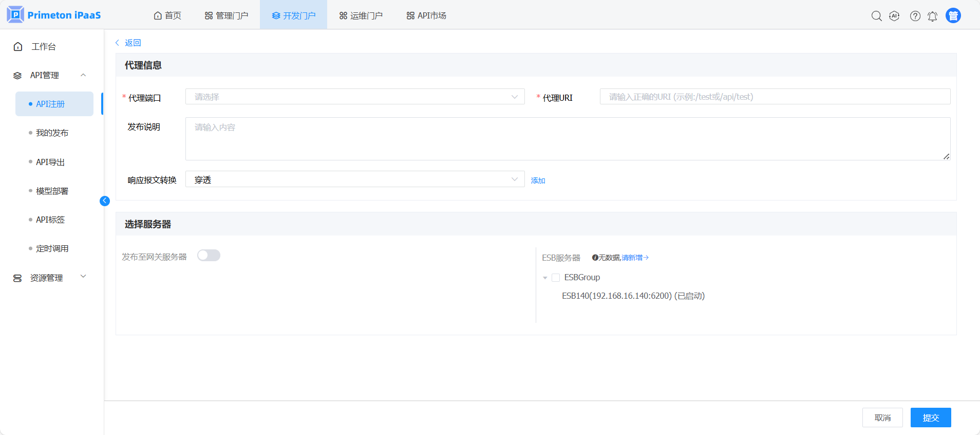Click the 代理URI input field
The width and height of the screenshot is (980, 435).
775,97
